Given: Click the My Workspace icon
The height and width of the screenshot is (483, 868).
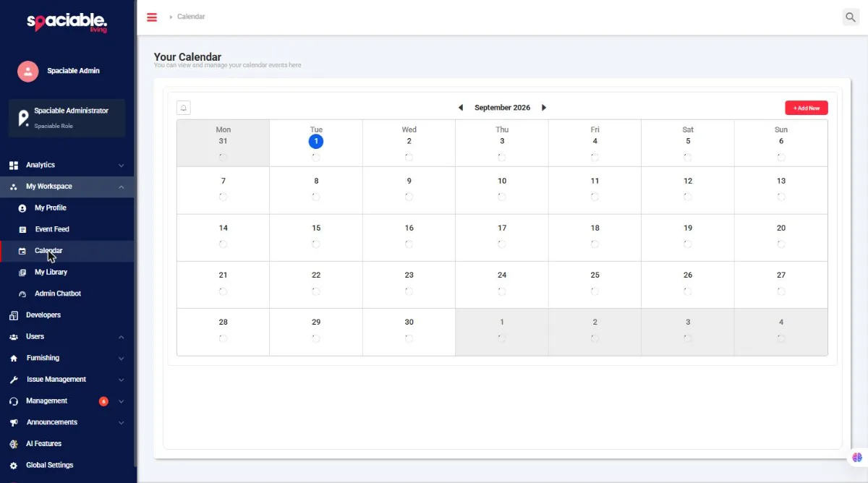Looking at the screenshot, I should click(14, 187).
